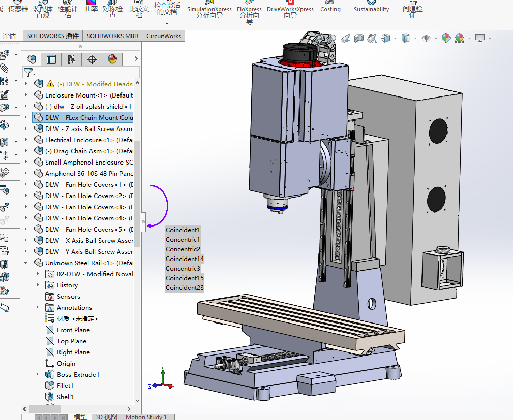513x420 pixels.
Task: Open 检查激活的文档 dropdown arrow
Action: (x=167, y=23)
